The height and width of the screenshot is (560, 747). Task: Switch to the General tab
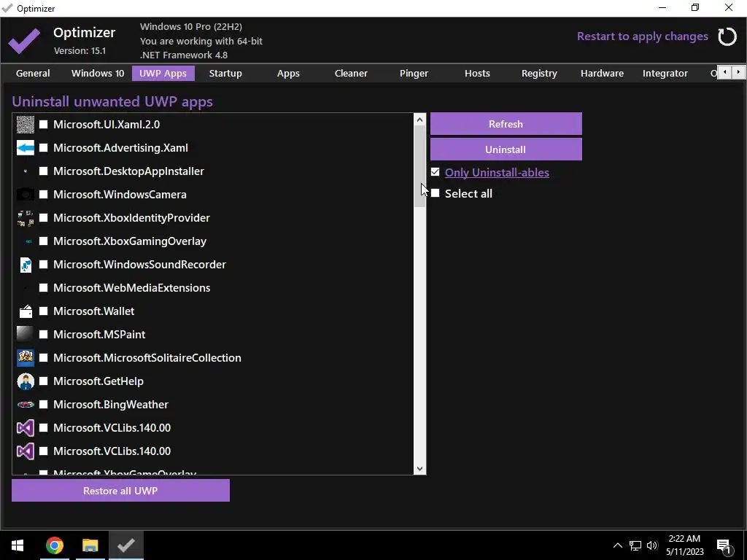click(x=33, y=74)
